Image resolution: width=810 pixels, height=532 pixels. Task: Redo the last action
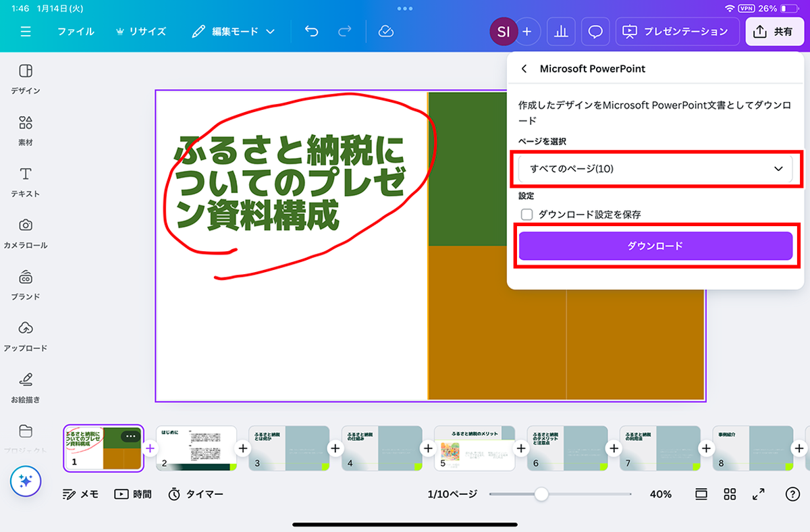pos(345,32)
